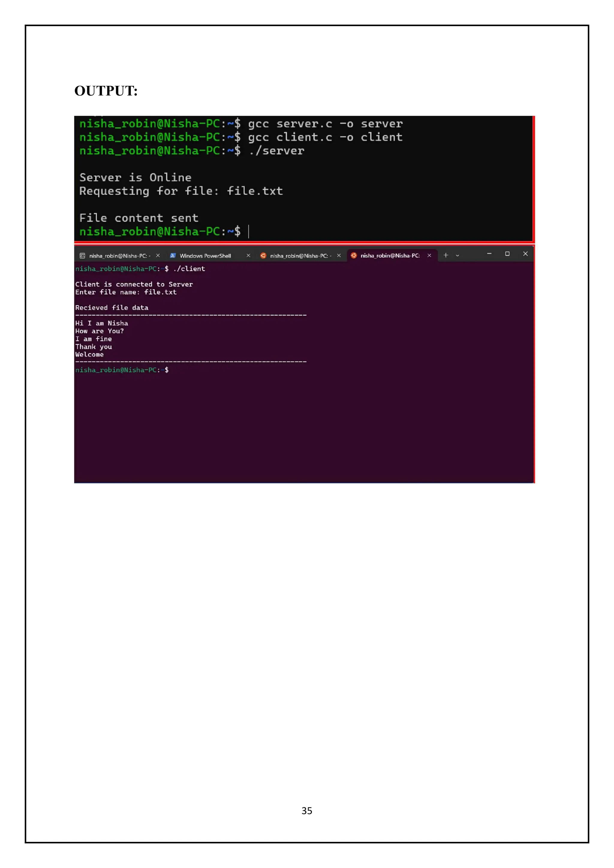This screenshot has width=614, height=868.
Task: Click 'Client is connected to Server' line
Action: tap(134, 284)
